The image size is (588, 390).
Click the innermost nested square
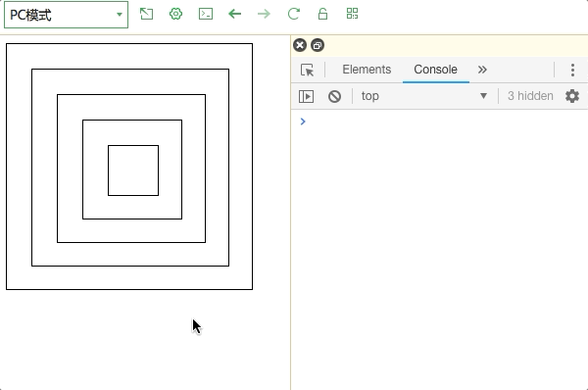[x=133, y=171]
